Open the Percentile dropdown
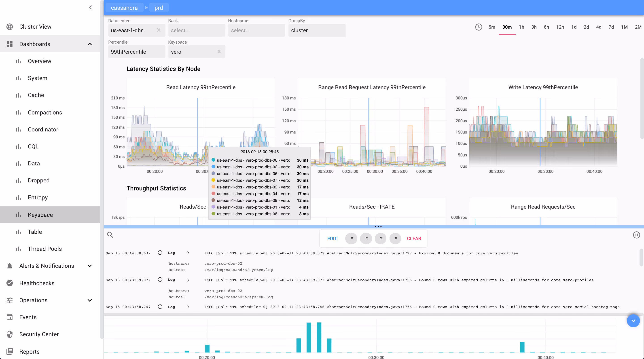This screenshot has width=644, height=359. click(x=136, y=52)
